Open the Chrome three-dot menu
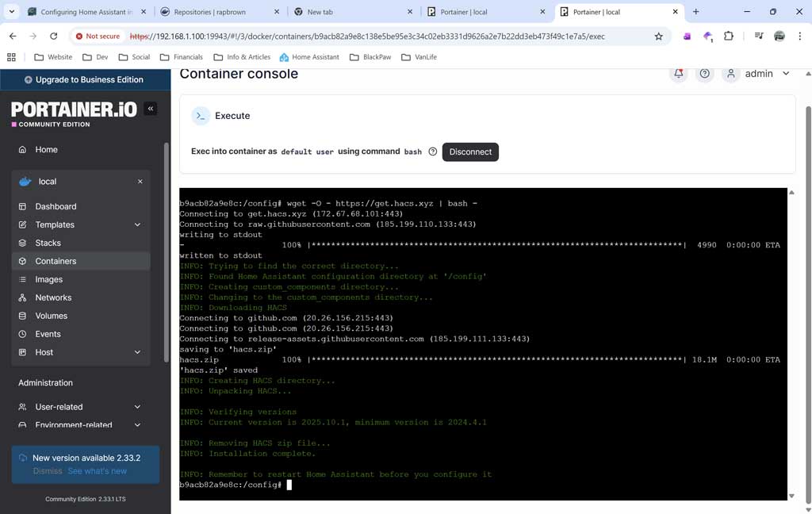 (799, 36)
